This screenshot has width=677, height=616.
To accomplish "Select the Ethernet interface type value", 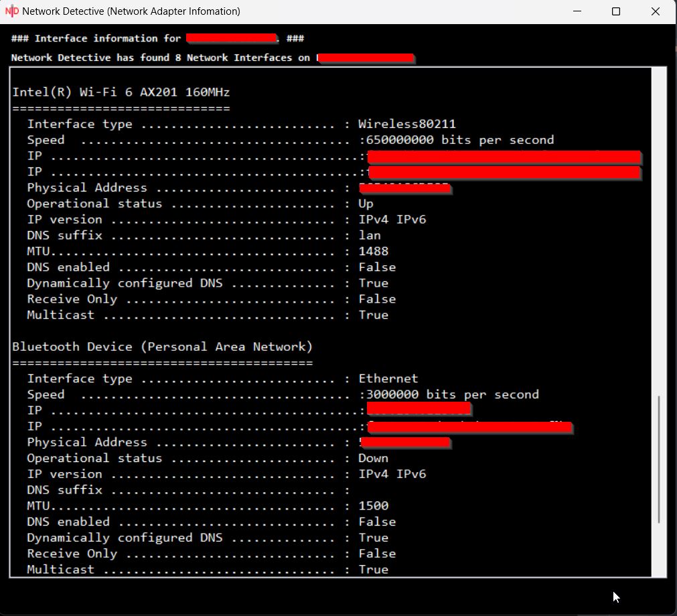I will 388,378.
